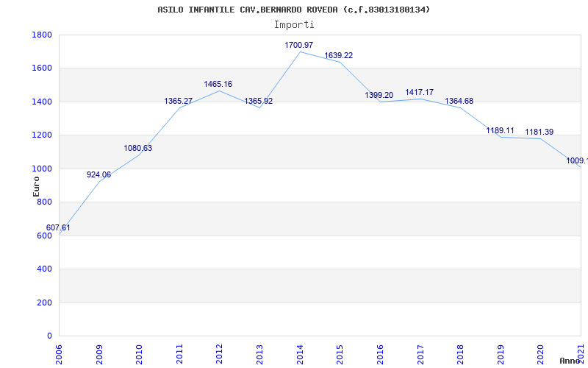This screenshot has height=368, width=588.
Task: Click the 607.61 data label
Action: [58, 228]
